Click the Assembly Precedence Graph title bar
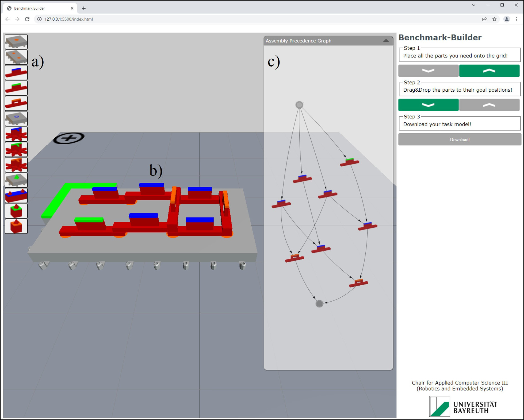Image resolution: width=524 pixels, height=420 pixels. coord(328,41)
